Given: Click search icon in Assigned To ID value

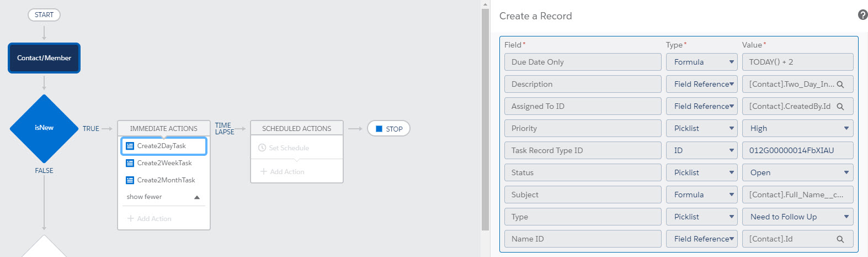Looking at the screenshot, I should [840, 107].
